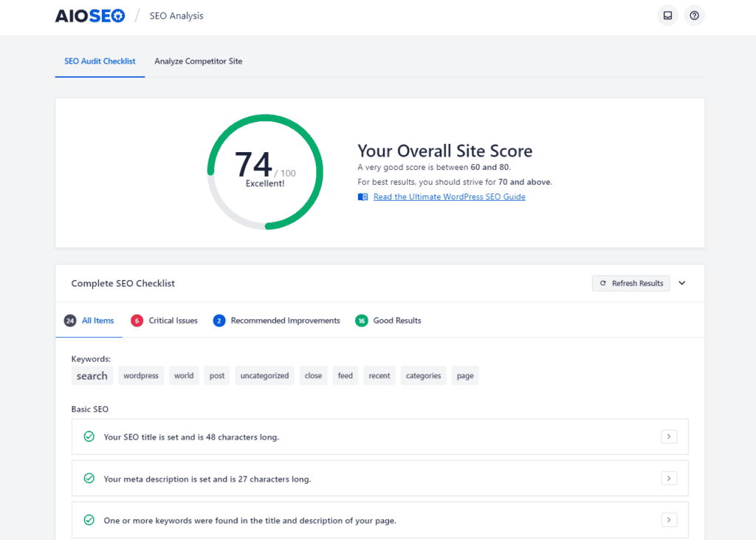The width and height of the screenshot is (756, 540).
Task: Open the help question mark icon
Action: coord(694,16)
